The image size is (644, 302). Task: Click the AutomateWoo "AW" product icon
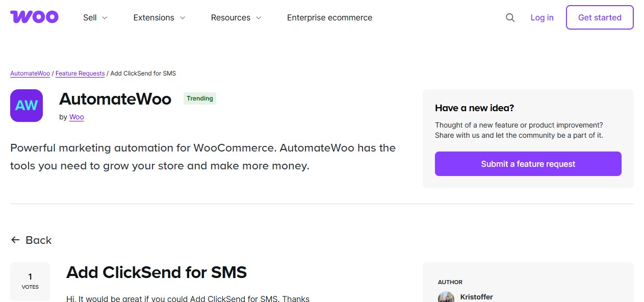26,105
